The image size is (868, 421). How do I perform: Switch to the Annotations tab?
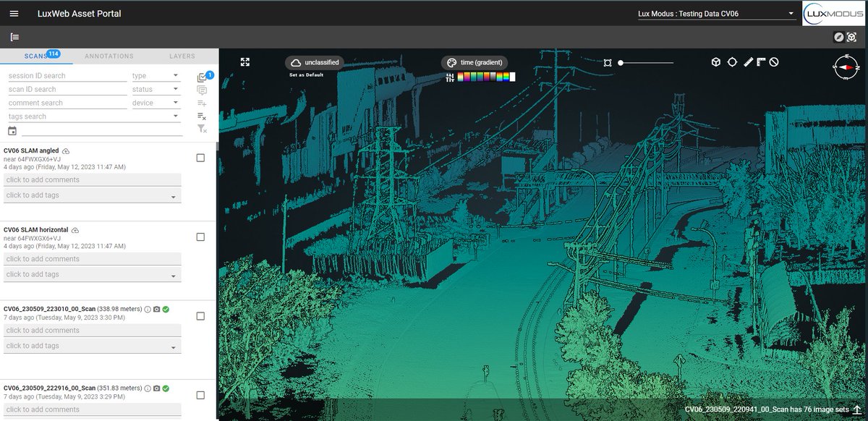point(109,56)
